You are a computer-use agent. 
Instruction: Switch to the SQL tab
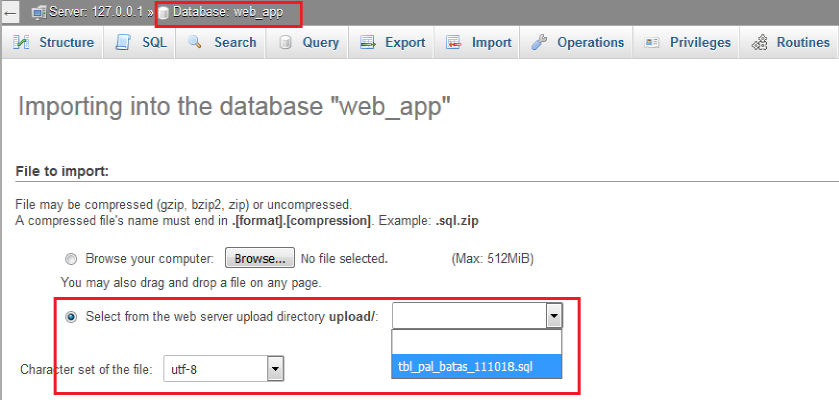click(x=140, y=43)
